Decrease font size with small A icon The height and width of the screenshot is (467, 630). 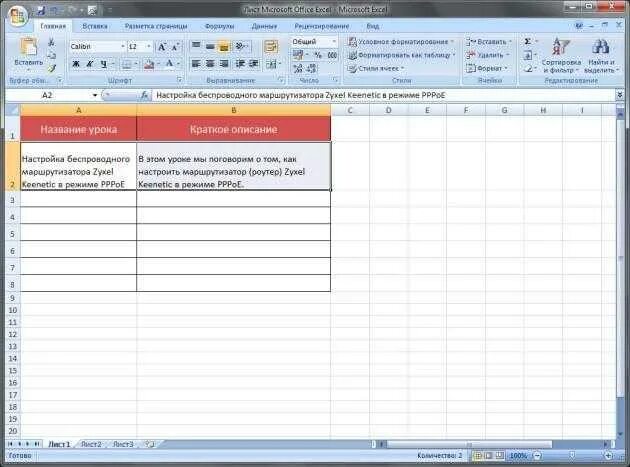click(x=175, y=47)
